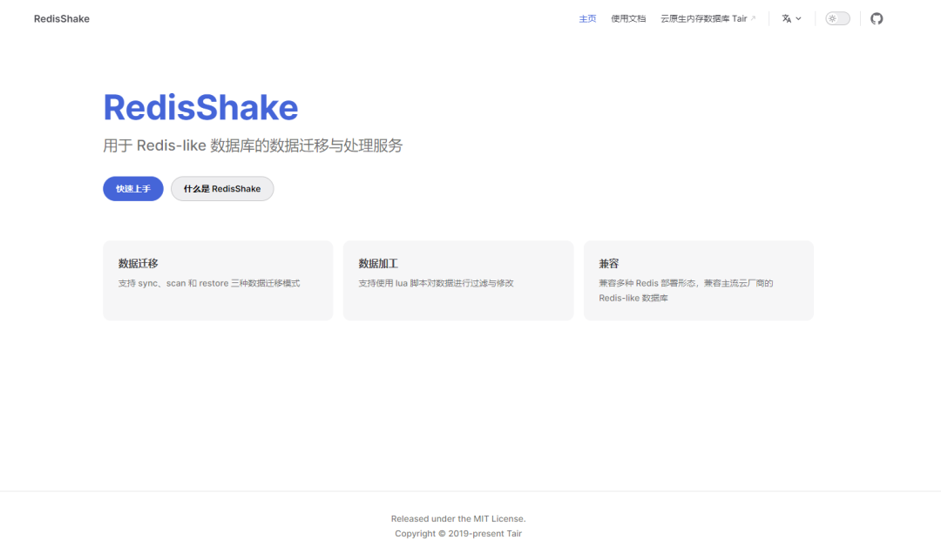
Task: Click the footer Copyright © 2019-present Tair text
Action: [x=458, y=534]
